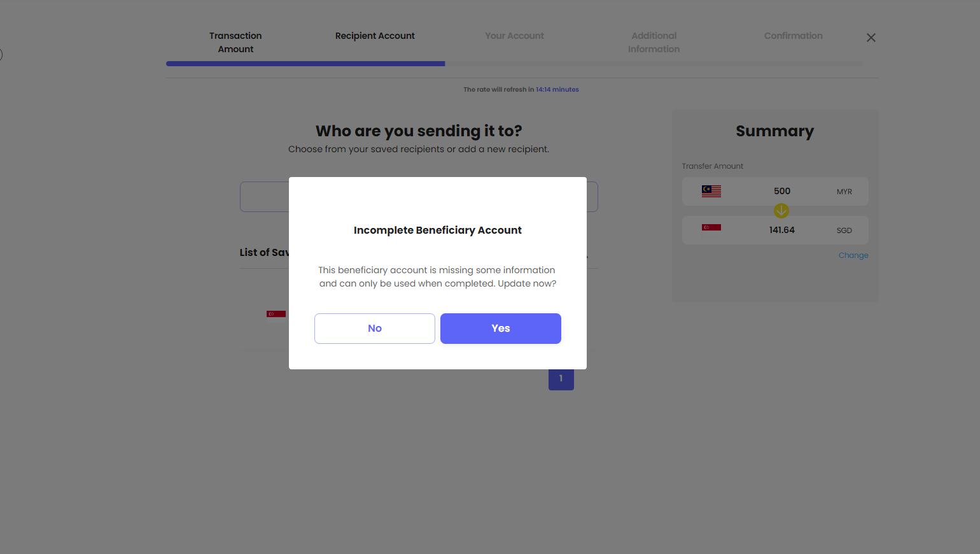Click the 14:14 minutes rate timer
The image size is (980, 554).
(x=557, y=90)
